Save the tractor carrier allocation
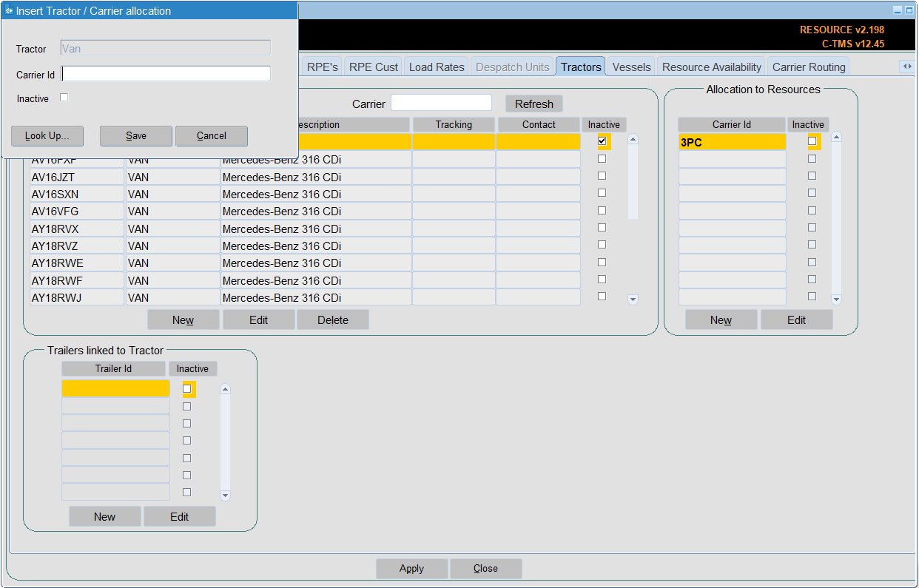The width and height of the screenshot is (919, 588). pos(136,136)
